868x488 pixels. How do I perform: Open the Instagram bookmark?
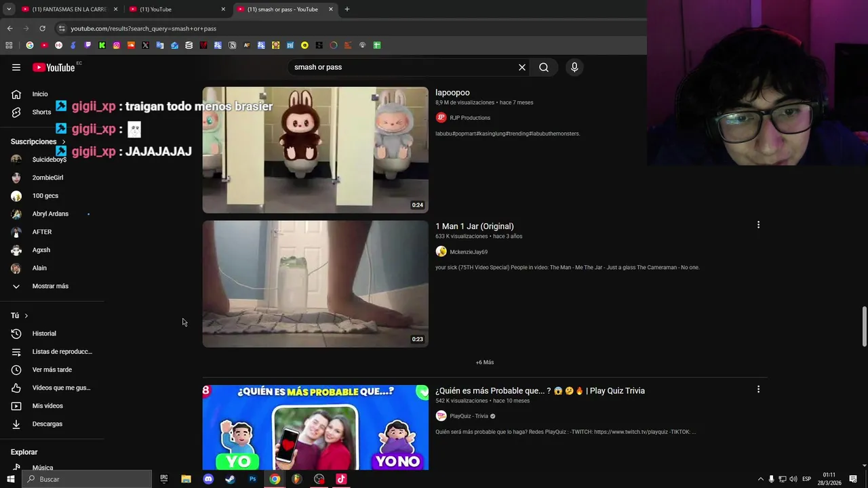pos(117,45)
